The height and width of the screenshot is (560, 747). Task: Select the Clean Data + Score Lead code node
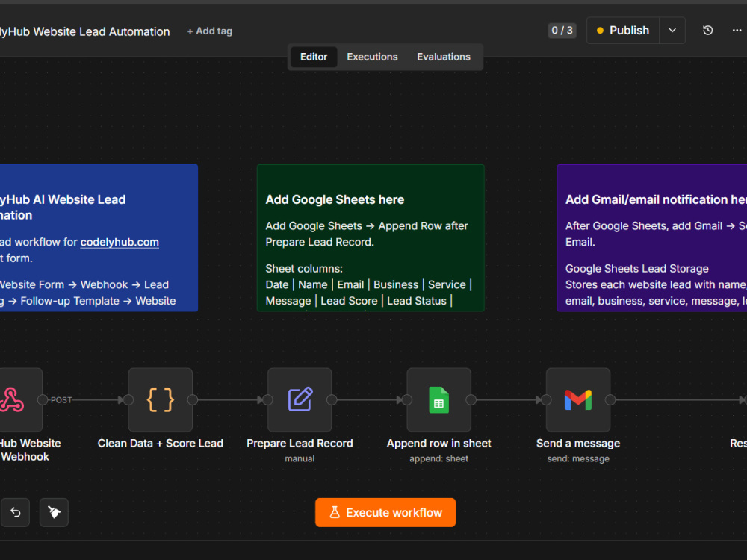(x=160, y=400)
